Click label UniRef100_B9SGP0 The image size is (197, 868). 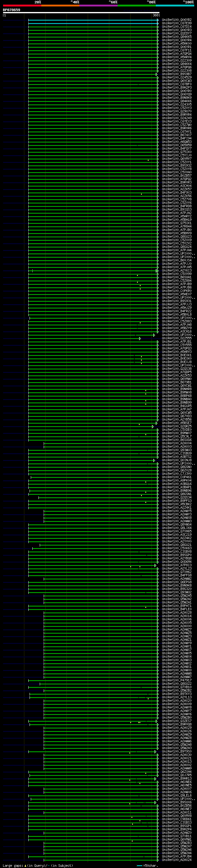pos(177,555)
